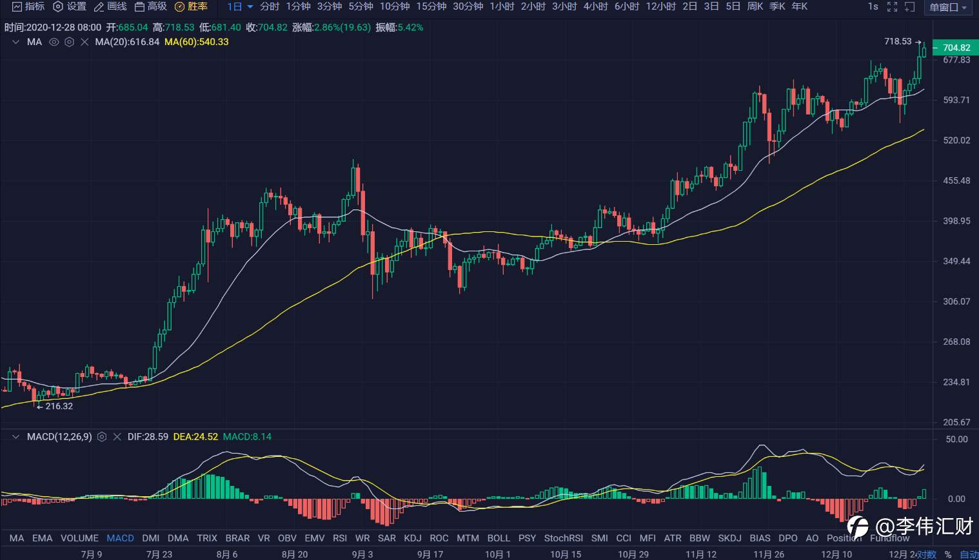This screenshot has width=979, height=560.
Task: Switch to 季K quarterly candles
Action: pyautogui.click(x=777, y=6)
